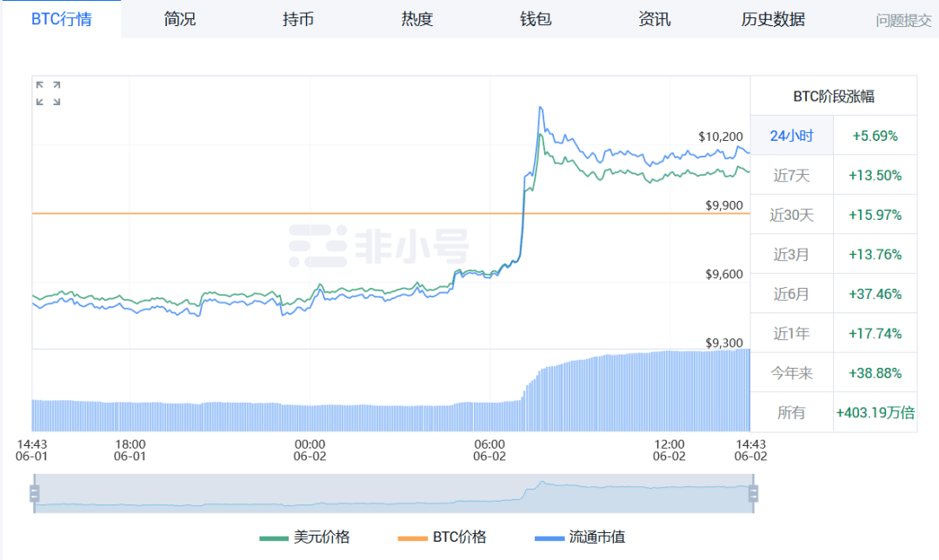
Task: Select the 近7天 period row
Action: click(792, 175)
